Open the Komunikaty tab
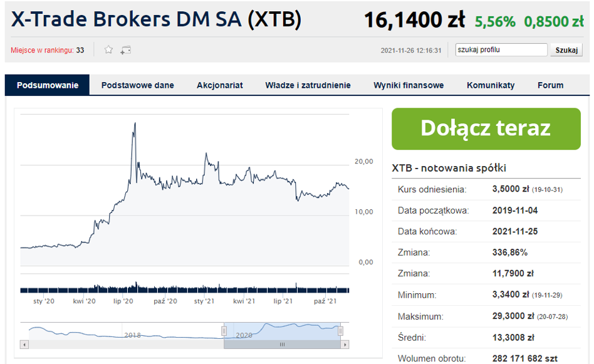 (x=491, y=85)
